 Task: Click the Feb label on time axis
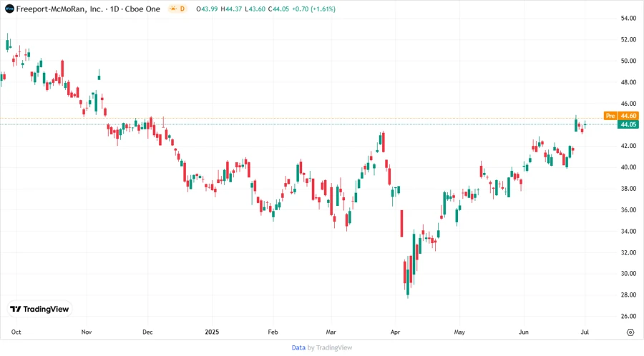coord(273,332)
